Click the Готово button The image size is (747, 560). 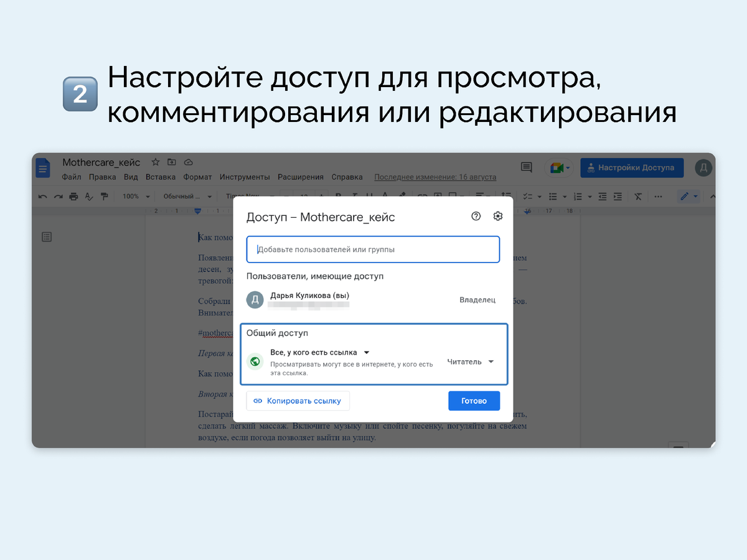[474, 401]
